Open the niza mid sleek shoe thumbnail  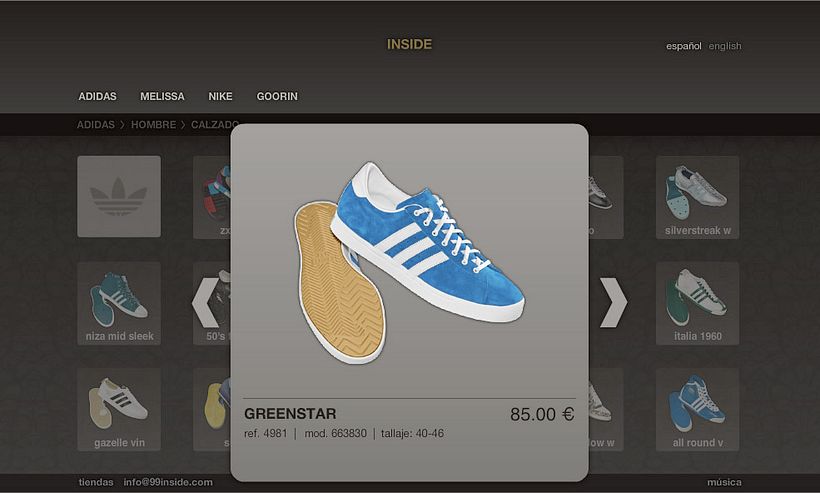119,303
